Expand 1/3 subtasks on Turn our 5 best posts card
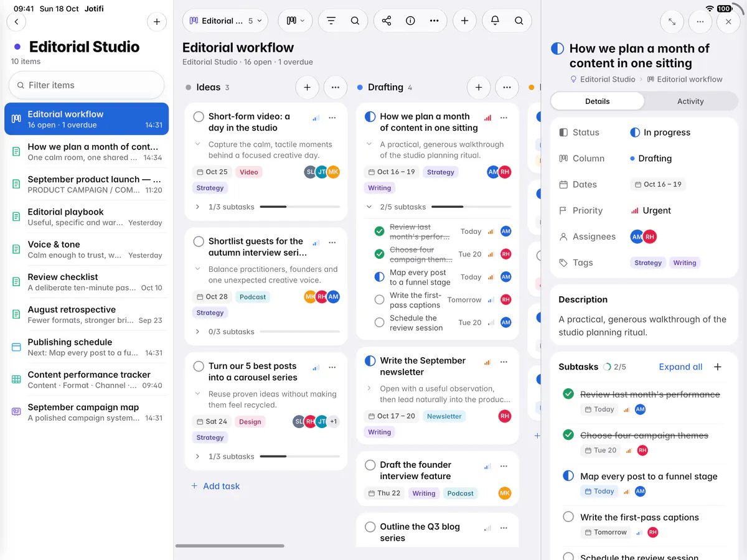Screen dimensions: 747x560 tap(198, 457)
